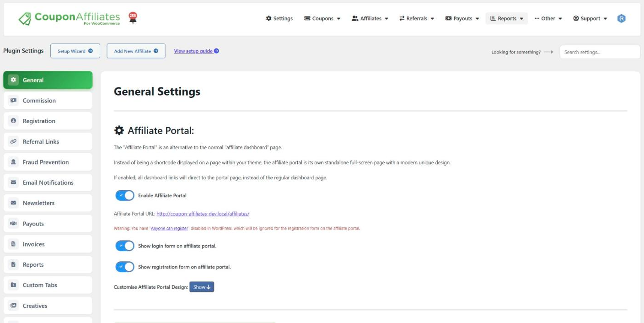
Task: Click the Referrals arrows icon in top nav
Action: click(402, 18)
